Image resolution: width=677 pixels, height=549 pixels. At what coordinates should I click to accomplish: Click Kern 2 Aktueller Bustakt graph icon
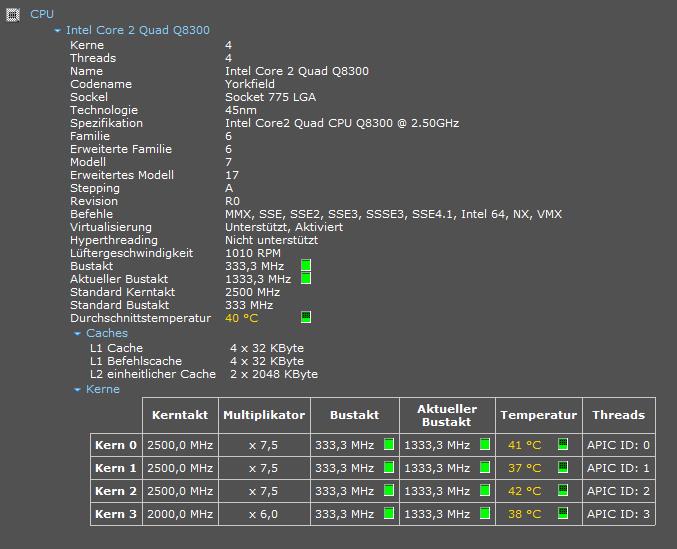click(x=485, y=490)
